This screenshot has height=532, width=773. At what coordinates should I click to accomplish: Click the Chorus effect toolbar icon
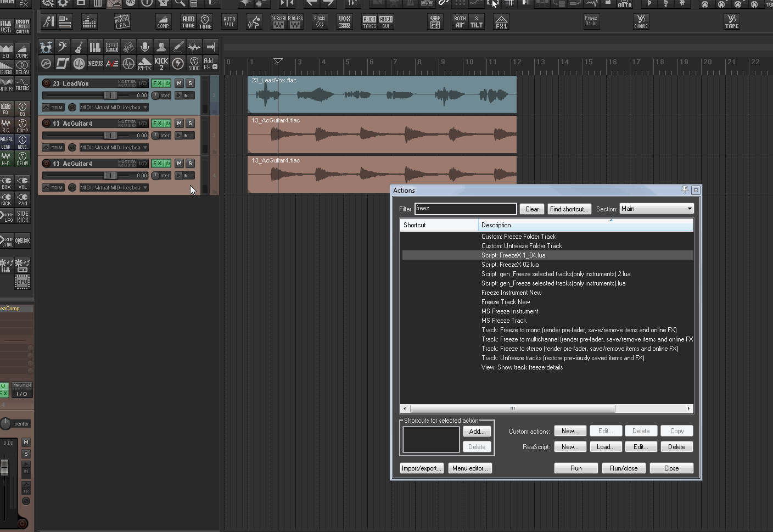[x=641, y=22]
